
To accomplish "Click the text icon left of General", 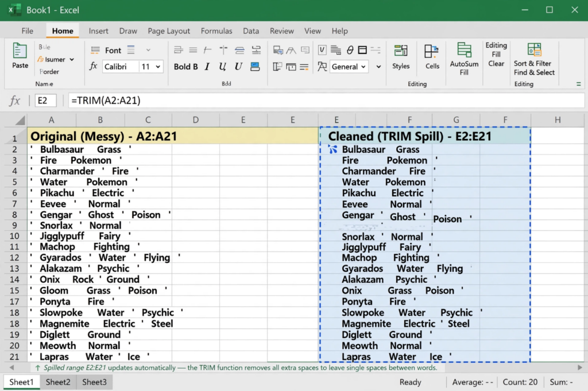I will point(322,67).
